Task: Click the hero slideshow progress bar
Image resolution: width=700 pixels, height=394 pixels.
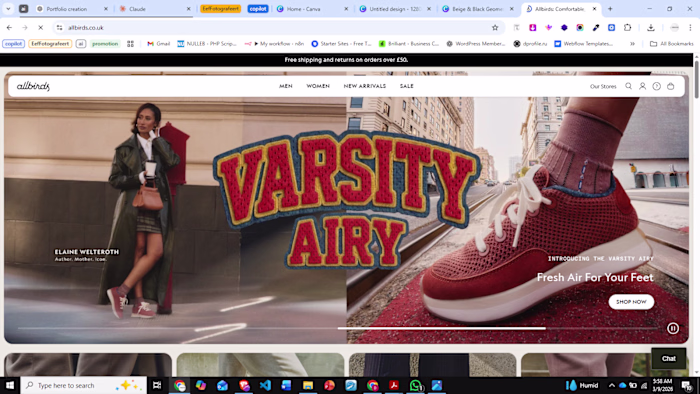Action: point(338,328)
